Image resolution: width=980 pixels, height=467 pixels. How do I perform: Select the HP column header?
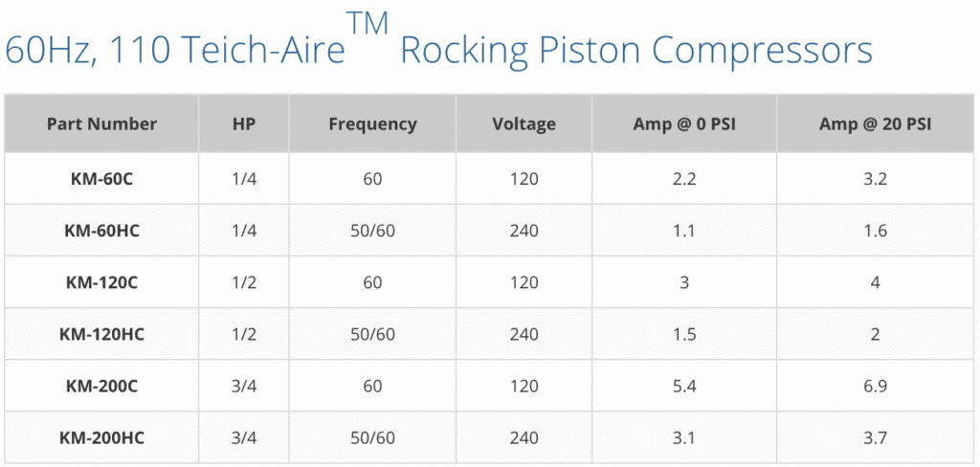(243, 124)
